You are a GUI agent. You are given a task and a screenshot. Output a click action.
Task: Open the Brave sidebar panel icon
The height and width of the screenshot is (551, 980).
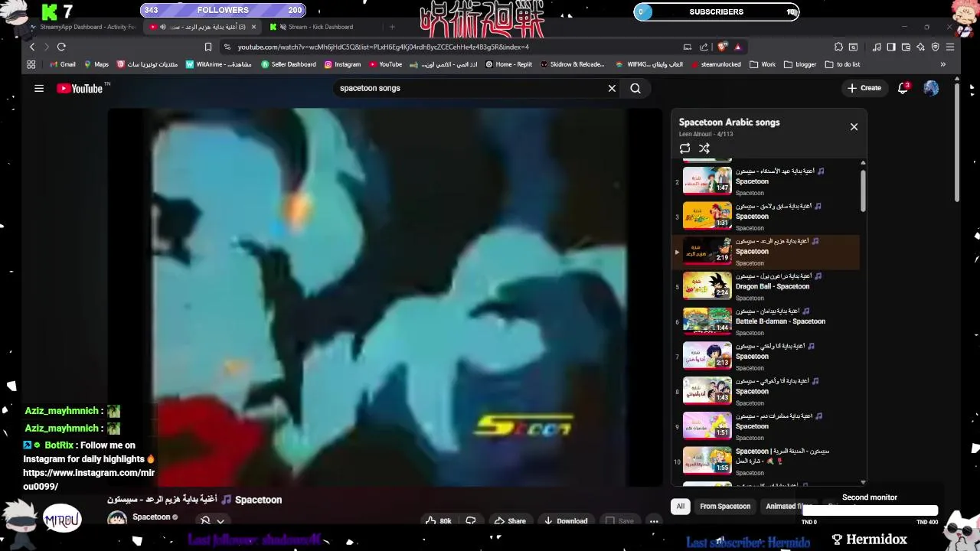[x=891, y=47]
